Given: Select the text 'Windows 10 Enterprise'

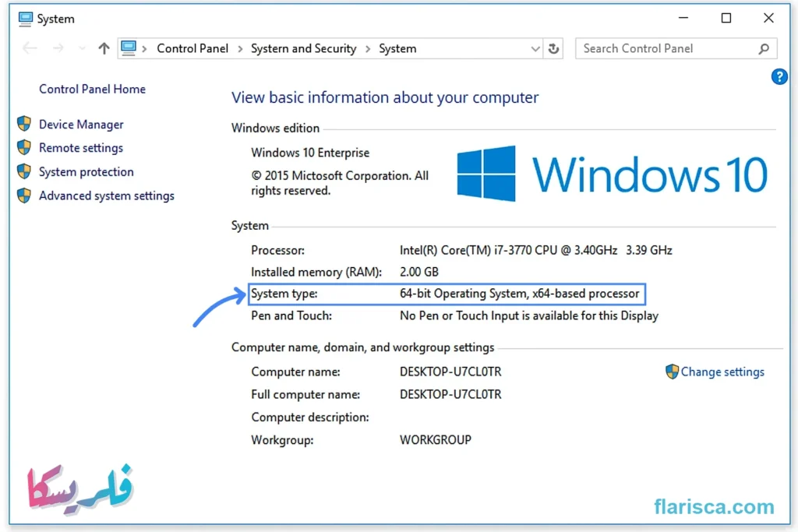Looking at the screenshot, I should [310, 153].
